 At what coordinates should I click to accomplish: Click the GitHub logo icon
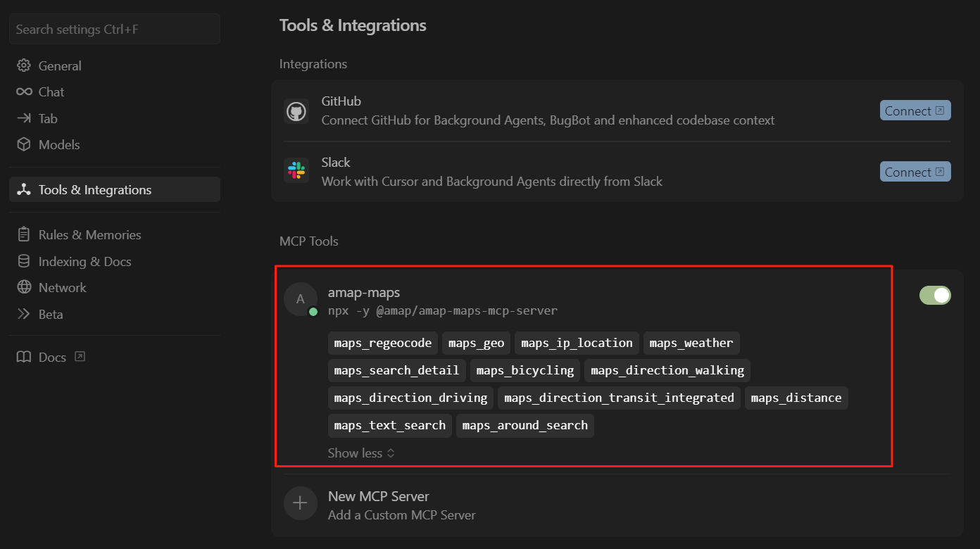(296, 111)
